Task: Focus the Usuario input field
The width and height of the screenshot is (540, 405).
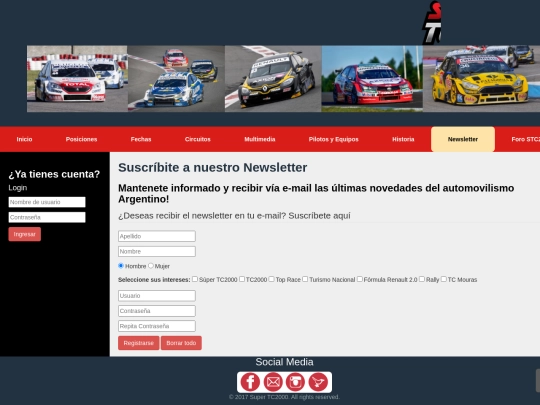Action: tap(157, 296)
